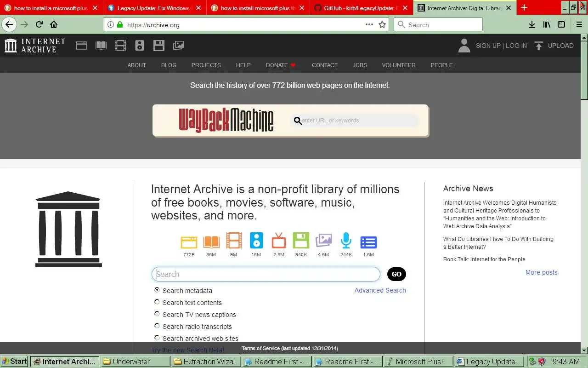Viewport: 588px width, 368px height.
Task: Click the black GO button
Action: point(396,274)
